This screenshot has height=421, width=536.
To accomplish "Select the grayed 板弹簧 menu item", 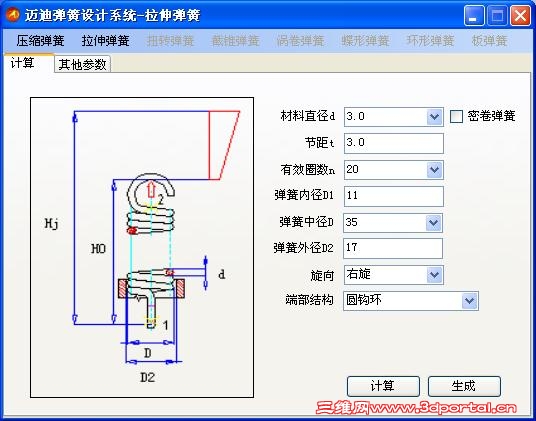I will [489, 41].
